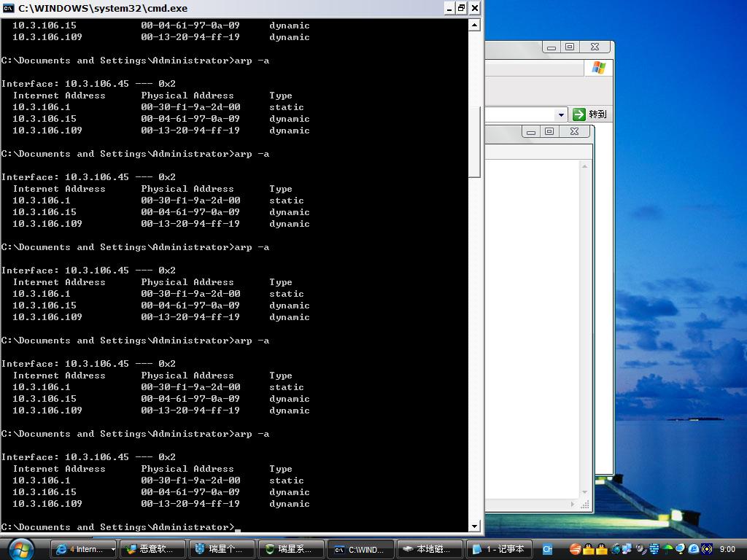This screenshot has width=747, height=560.
Task: Switch to C:\WIND... cmd taskbar button
Action: (x=360, y=550)
